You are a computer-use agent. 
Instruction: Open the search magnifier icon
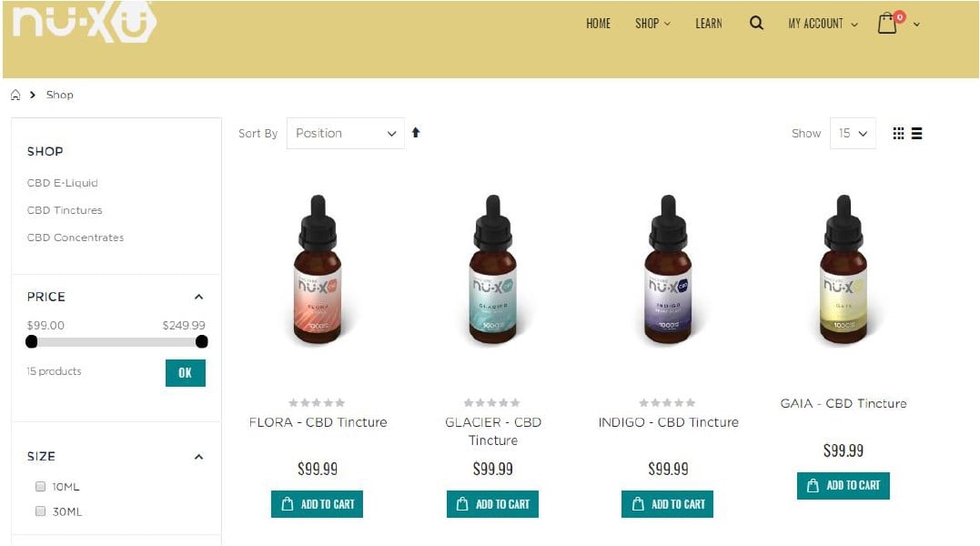pyautogui.click(x=756, y=23)
